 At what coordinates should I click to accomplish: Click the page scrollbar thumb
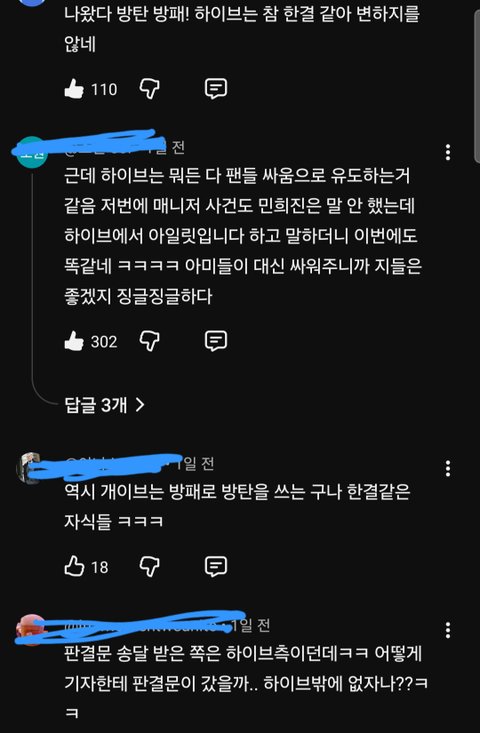pos(477,86)
